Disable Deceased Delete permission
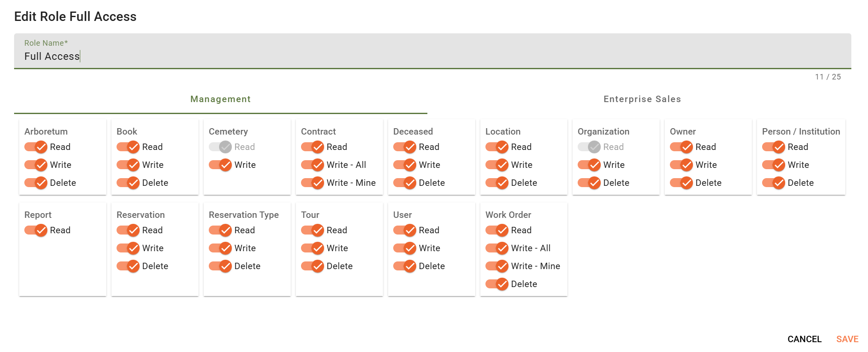Image resolution: width=868 pixels, height=352 pixels. click(405, 183)
